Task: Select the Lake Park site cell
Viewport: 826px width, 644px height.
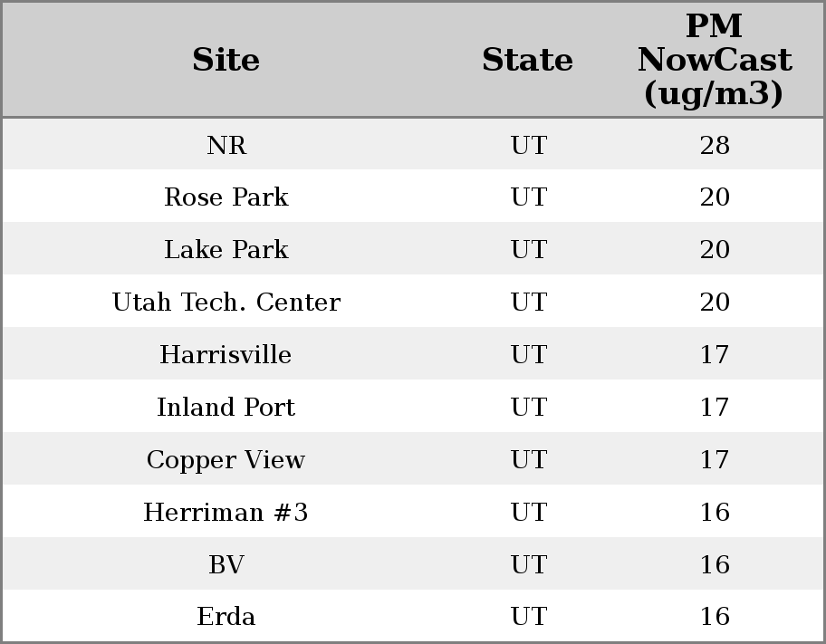Action: (226, 250)
